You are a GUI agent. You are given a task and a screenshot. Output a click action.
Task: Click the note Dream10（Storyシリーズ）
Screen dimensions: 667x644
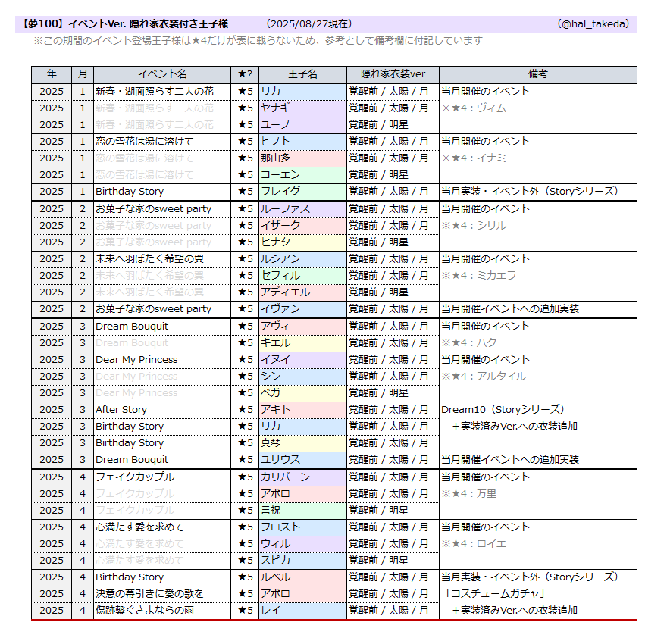click(503, 410)
